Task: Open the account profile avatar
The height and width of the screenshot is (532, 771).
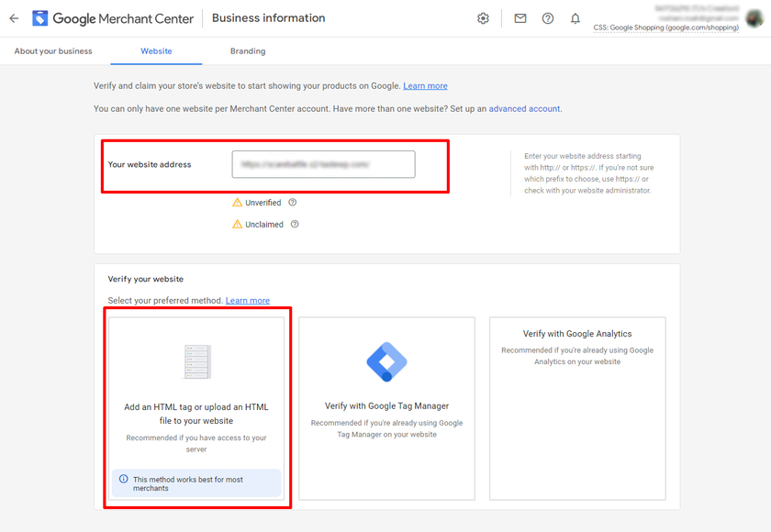Action: [x=754, y=18]
